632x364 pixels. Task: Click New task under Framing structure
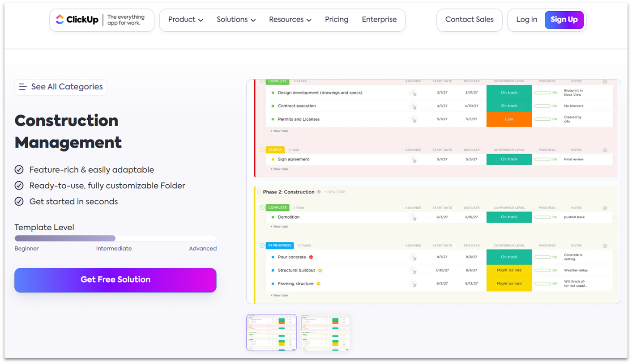tap(279, 296)
